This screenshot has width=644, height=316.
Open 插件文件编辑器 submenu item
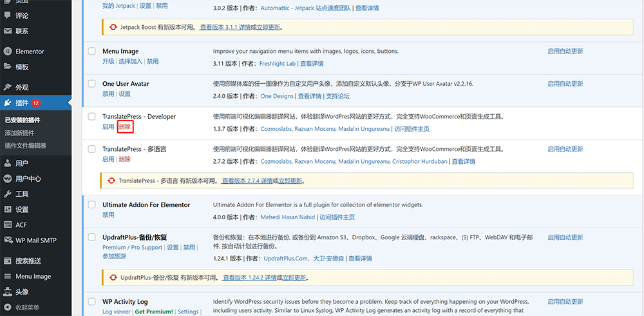click(x=25, y=145)
